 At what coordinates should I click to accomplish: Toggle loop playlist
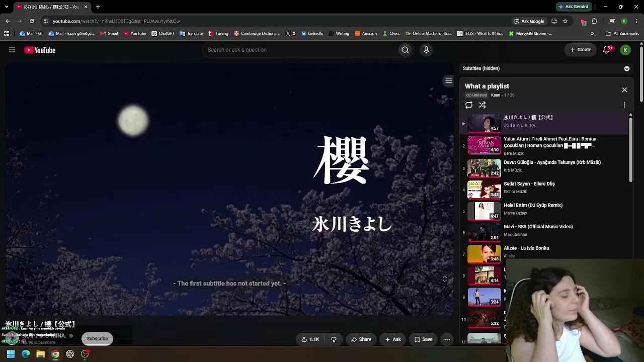(x=469, y=105)
